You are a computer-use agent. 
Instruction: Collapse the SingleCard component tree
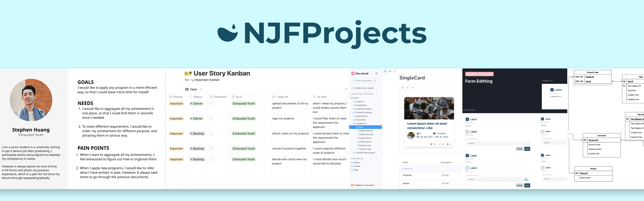tap(360, 123)
